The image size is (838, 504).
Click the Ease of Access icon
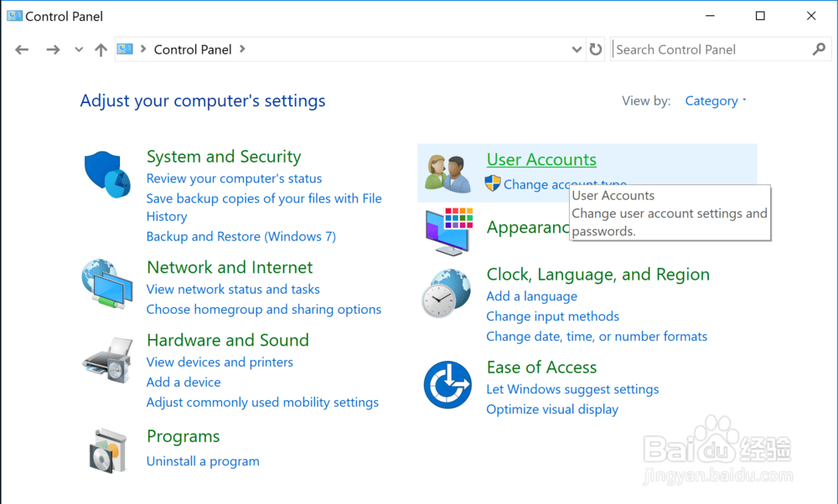447,385
